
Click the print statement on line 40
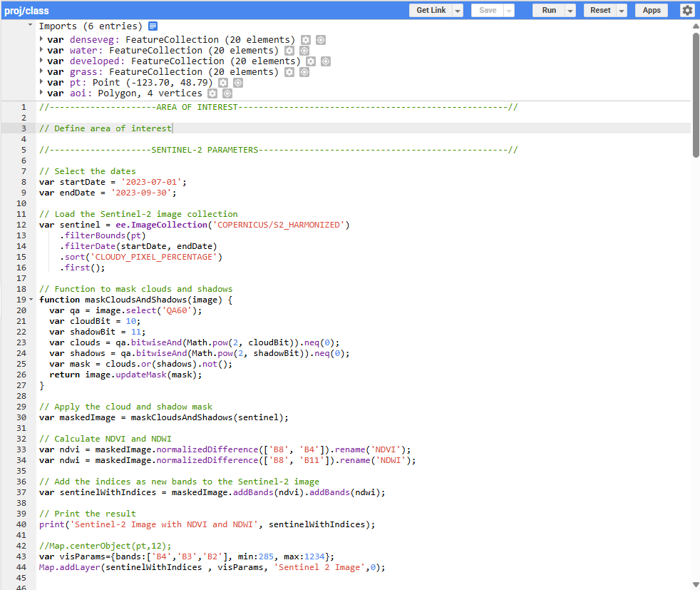207,524
